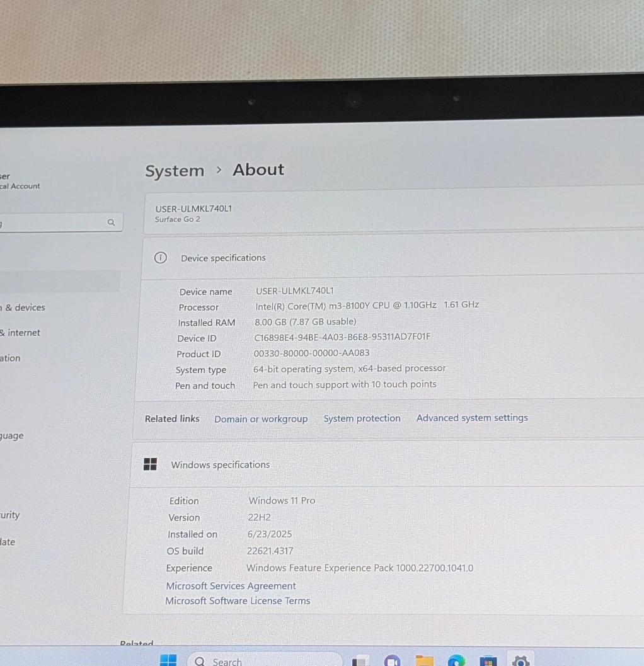The height and width of the screenshot is (666, 644).
Task: Click the Device name value USER-ULMKL740L1
Action: (295, 290)
